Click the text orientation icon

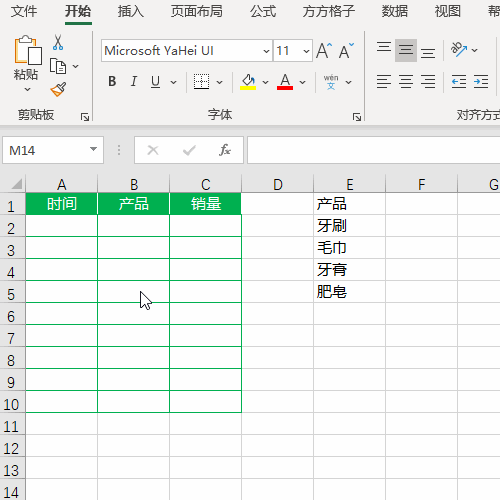459,50
